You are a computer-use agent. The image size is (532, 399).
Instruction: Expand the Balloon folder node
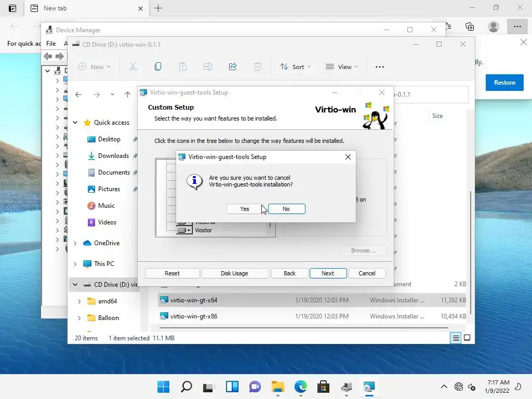[x=79, y=318]
